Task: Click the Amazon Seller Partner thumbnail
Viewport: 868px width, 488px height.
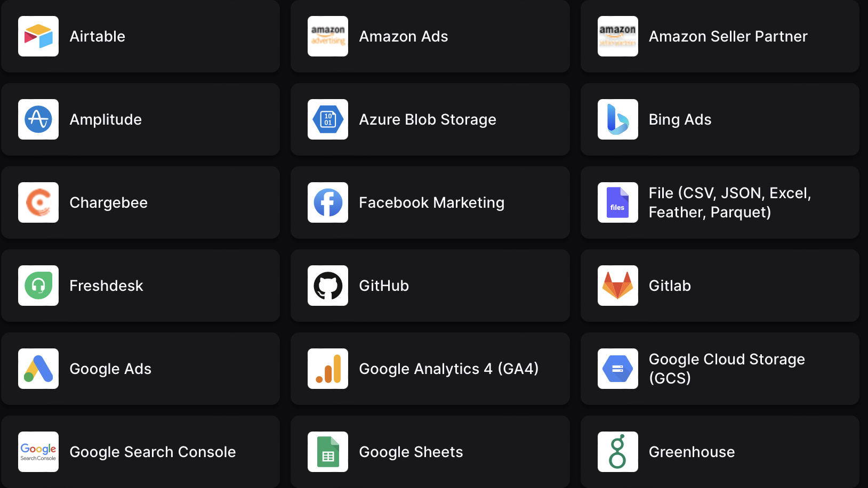Action: (x=617, y=36)
